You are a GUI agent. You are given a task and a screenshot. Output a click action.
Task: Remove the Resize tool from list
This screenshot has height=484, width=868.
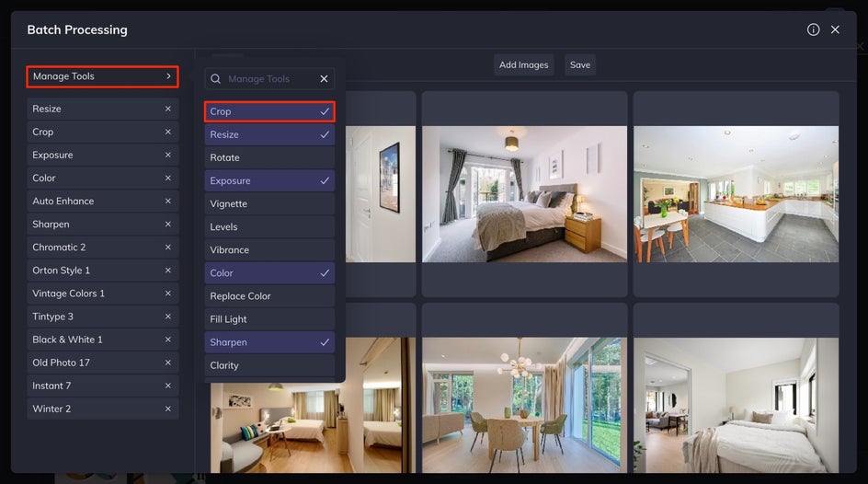point(167,109)
